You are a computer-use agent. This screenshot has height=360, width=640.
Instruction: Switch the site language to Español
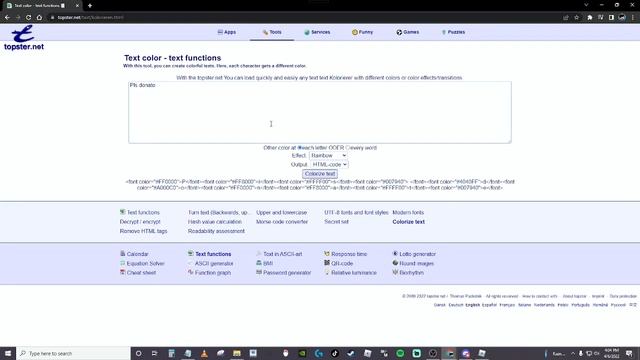[x=489, y=305]
